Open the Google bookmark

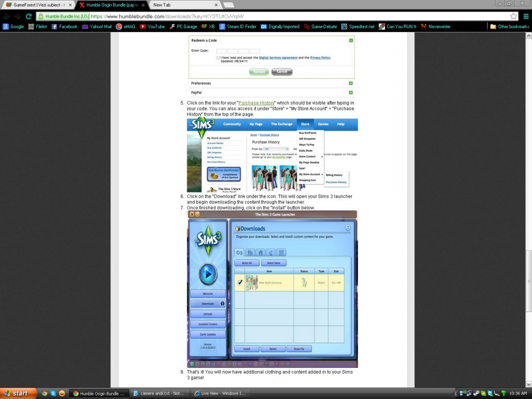(13, 27)
